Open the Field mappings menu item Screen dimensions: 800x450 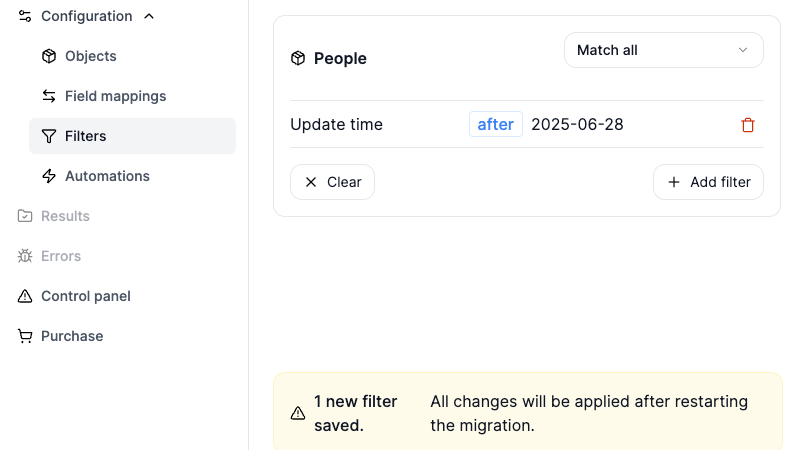pos(115,96)
